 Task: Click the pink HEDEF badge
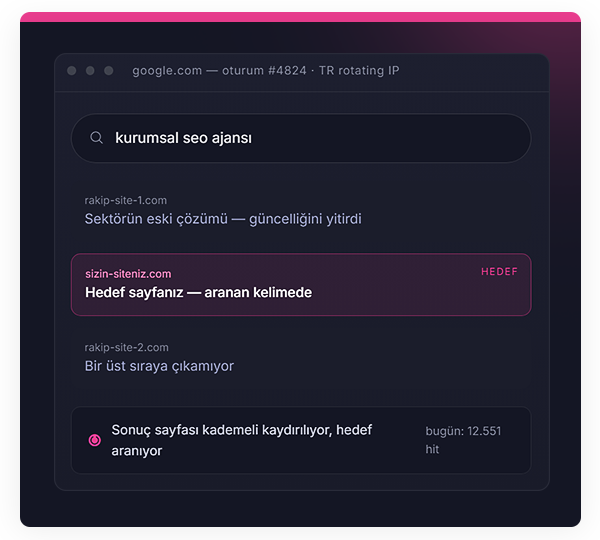pyautogui.click(x=499, y=271)
